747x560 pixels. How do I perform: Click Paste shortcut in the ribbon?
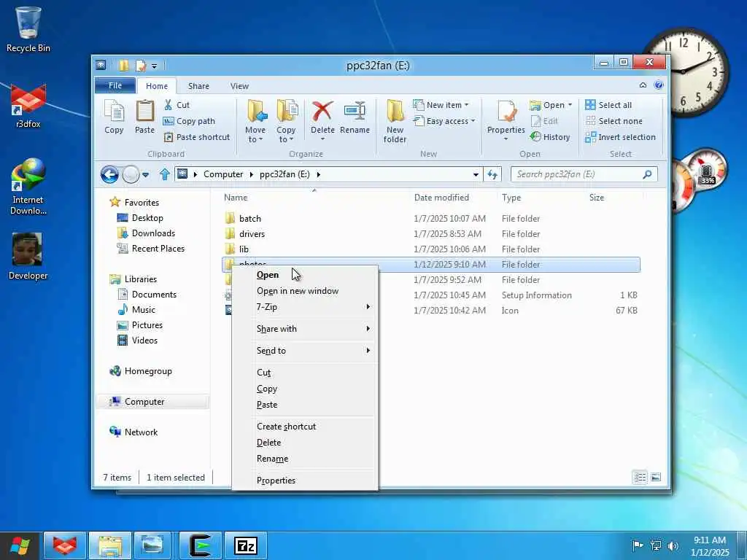[197, 137]
